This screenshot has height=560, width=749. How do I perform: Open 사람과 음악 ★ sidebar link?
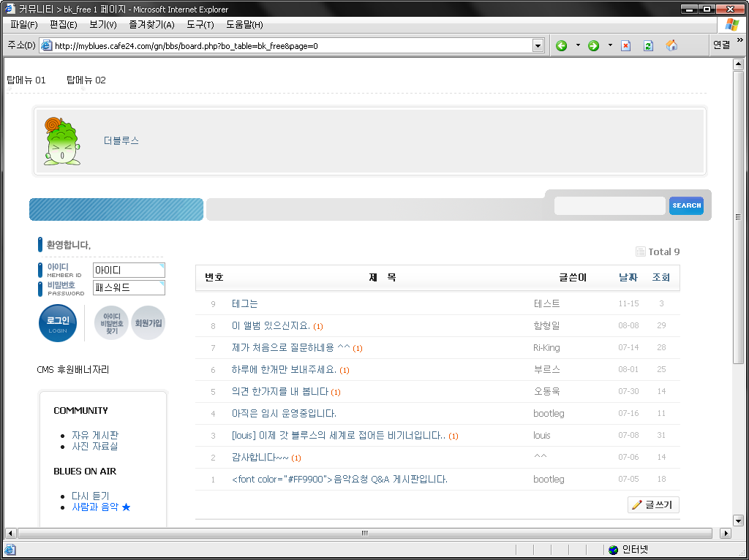click(101, 507)
